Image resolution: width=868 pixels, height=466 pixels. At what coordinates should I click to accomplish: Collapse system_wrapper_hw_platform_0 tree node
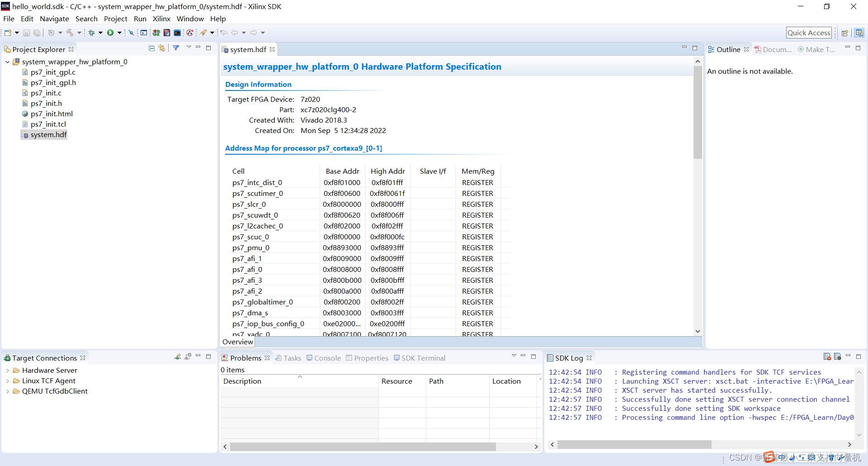click(x=8, y=62)
